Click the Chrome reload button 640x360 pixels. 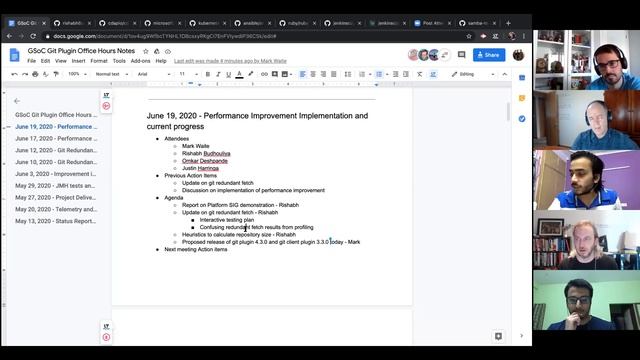pyautogui.click(x=33, y=36)
